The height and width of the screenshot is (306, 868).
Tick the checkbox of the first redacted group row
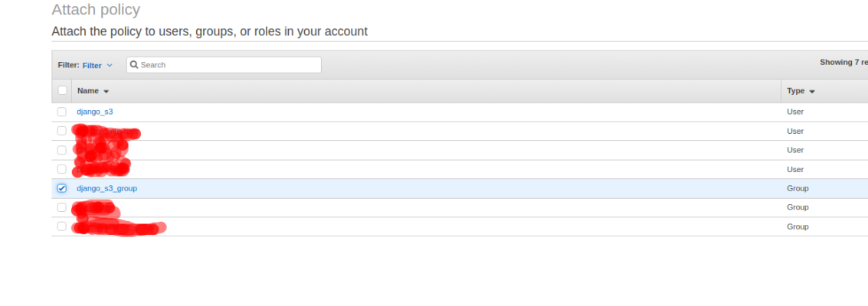pos(61,207)
